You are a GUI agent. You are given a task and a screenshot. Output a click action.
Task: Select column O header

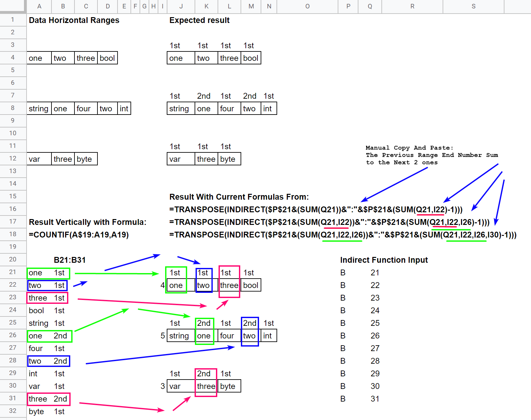pos(307,6)
